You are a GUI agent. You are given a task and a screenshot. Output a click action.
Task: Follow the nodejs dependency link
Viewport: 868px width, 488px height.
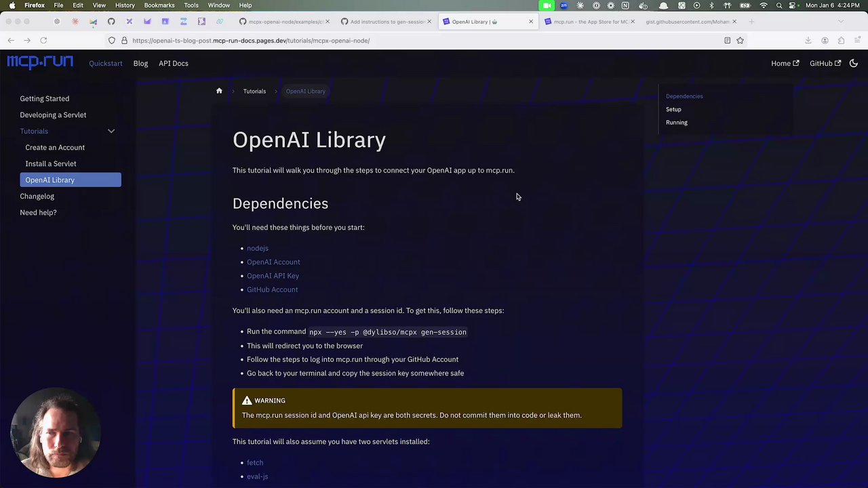pyautogui.click(x=258, y=248)
